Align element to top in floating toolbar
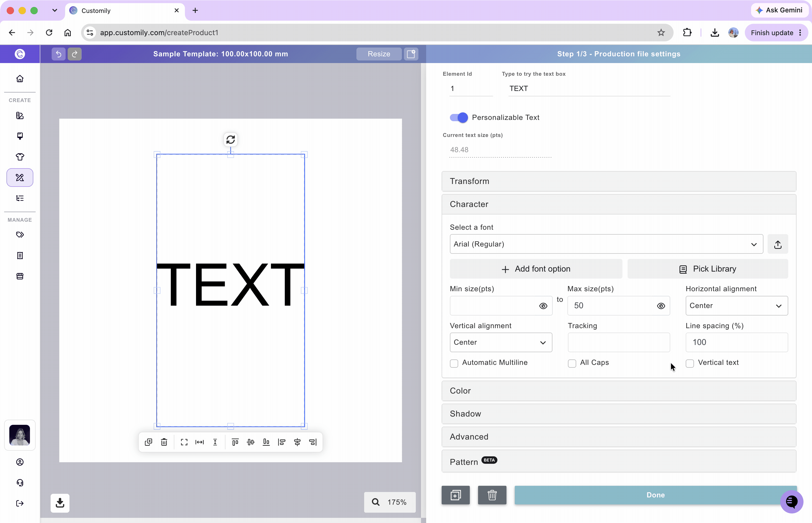This screenshot has width=812, height=523. (235, 442)
